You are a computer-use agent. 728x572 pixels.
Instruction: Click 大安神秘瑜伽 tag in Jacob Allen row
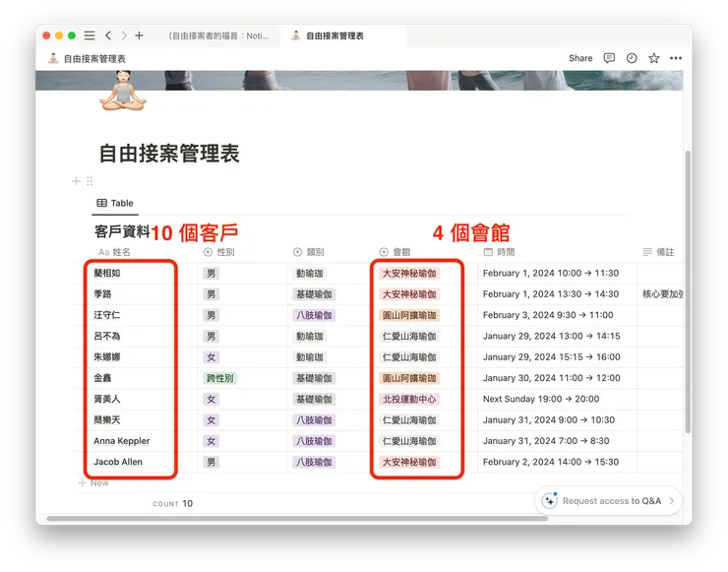click(409, 463)
